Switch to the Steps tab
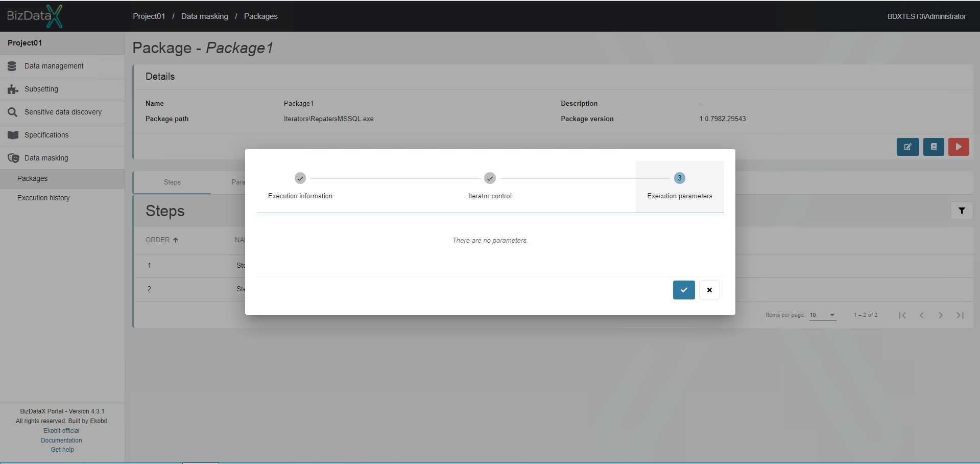Image resolution: width=980 pixels, height=464 pixels. 172,182
